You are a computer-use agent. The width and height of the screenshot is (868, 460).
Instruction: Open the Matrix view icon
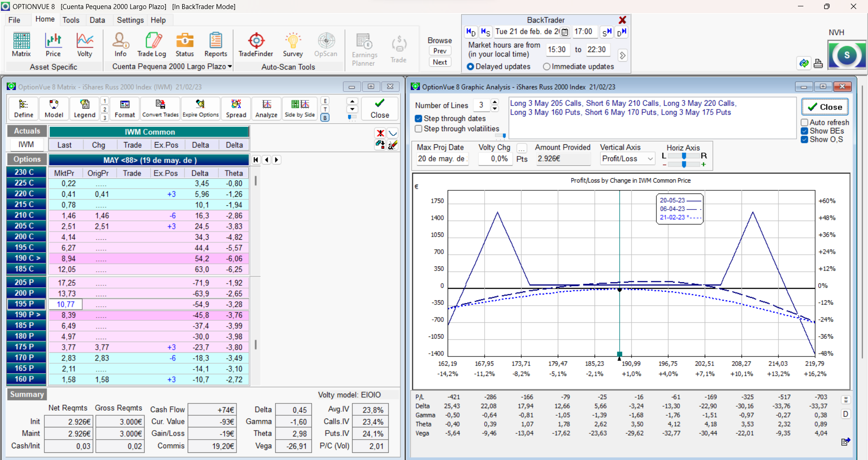21,45
